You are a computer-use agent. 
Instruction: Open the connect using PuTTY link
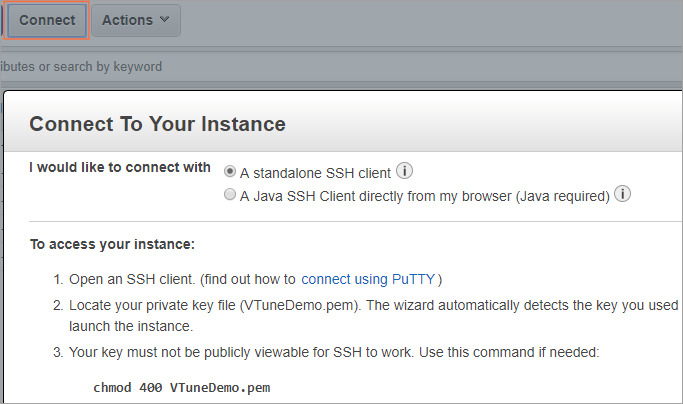point(369,279)
